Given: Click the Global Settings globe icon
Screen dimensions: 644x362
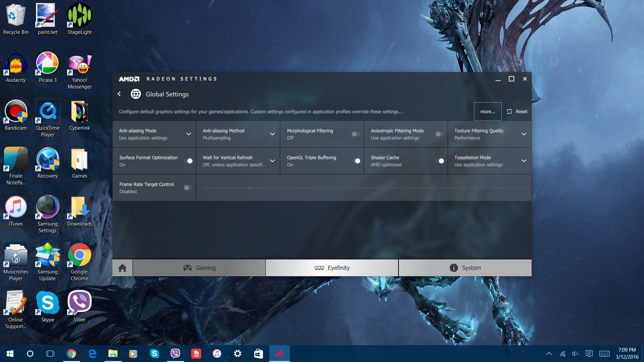Looking at the screenshot, I should pyautogui.click(x=136, y=94).
